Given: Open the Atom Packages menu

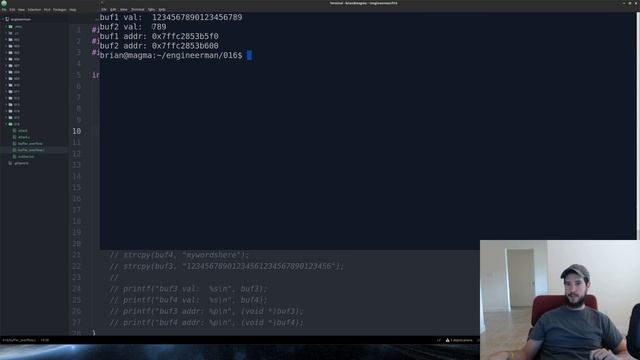Looking at the screenshot, I should pyautogui.click(x=60, y=9).
